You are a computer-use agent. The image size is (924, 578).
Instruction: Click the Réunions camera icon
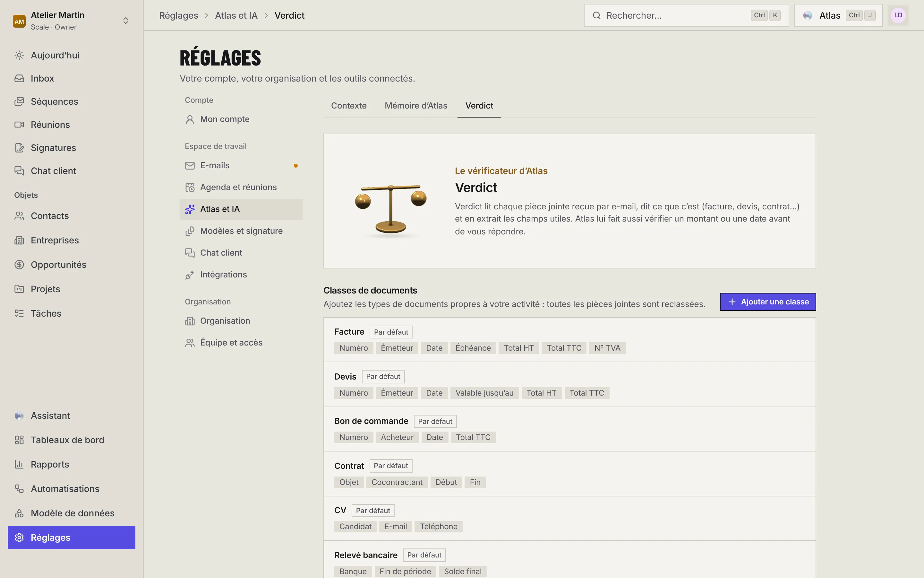19,125
